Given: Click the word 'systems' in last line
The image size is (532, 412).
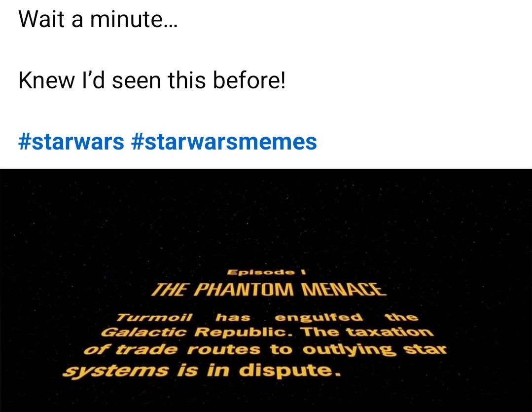Looking at the screenshot, I should [x=115, y=370].
